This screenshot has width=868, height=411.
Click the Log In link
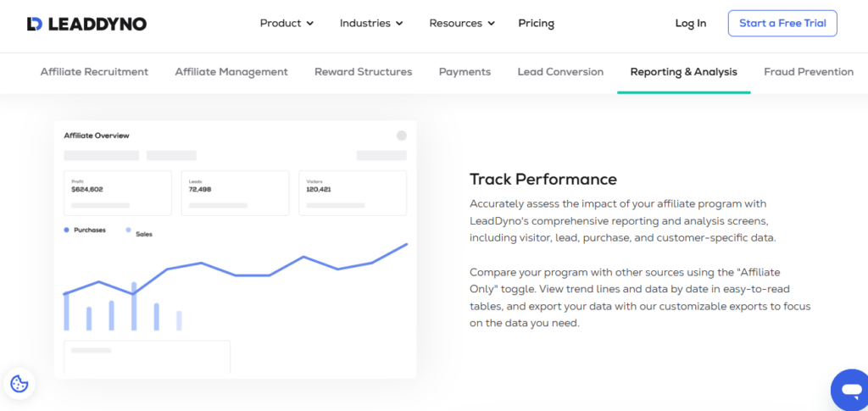[x=690, y=24]
